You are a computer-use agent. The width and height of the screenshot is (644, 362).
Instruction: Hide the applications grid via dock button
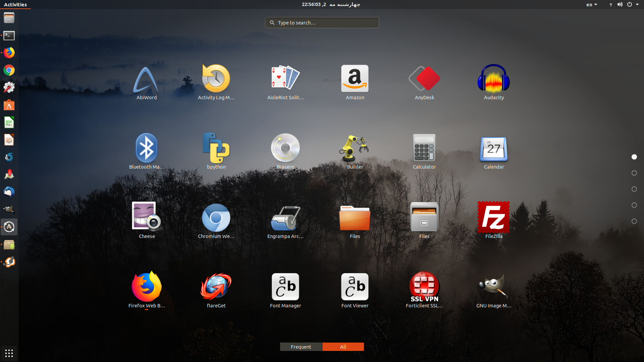(x=9, y=353)
